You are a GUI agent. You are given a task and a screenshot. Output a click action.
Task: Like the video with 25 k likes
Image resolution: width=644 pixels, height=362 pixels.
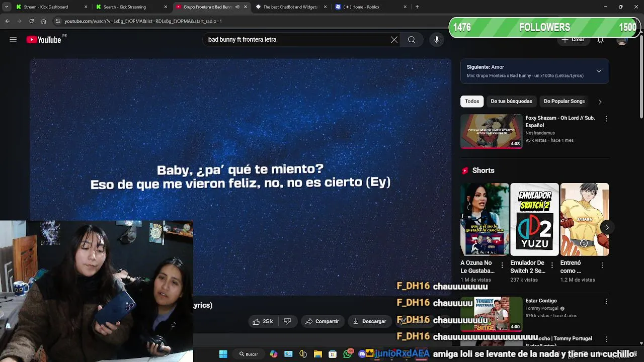tap(263, 321)
